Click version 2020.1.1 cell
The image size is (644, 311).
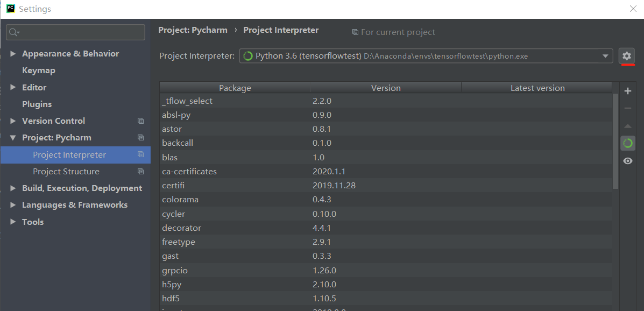click(329, 171)
